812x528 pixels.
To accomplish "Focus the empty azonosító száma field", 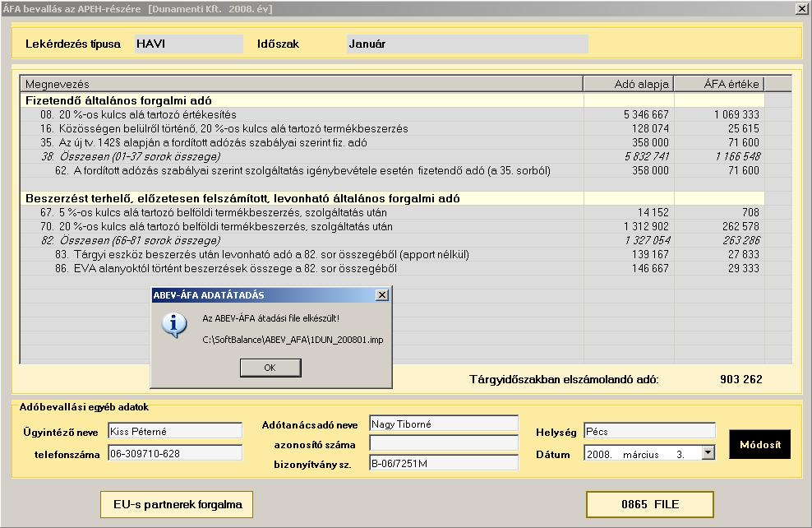I will 444,444.
